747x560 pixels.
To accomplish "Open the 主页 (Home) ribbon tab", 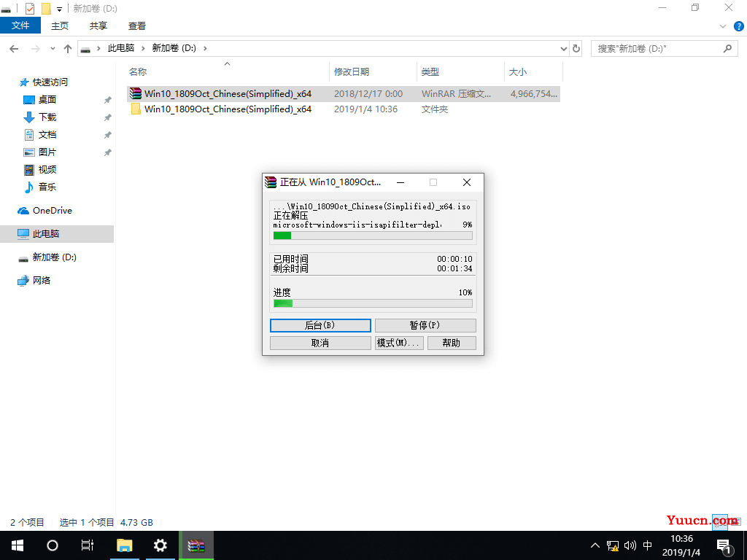I will tap(60, 26).
